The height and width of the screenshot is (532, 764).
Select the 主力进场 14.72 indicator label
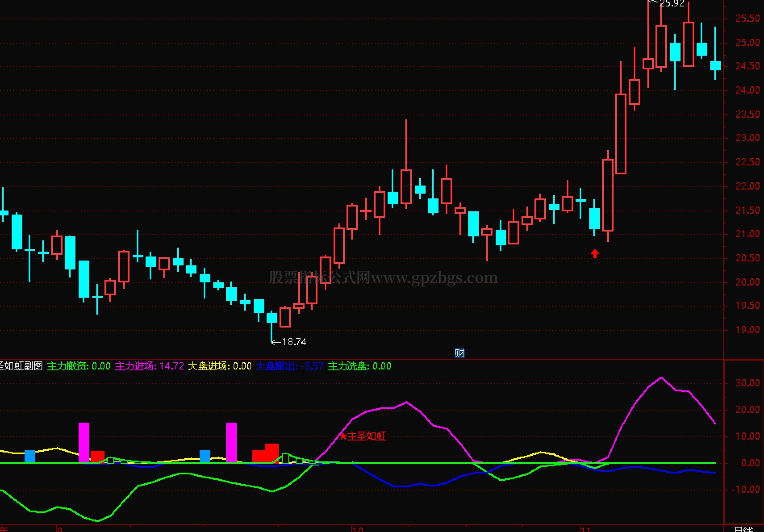pyautogui.click(x=149, y=366)
